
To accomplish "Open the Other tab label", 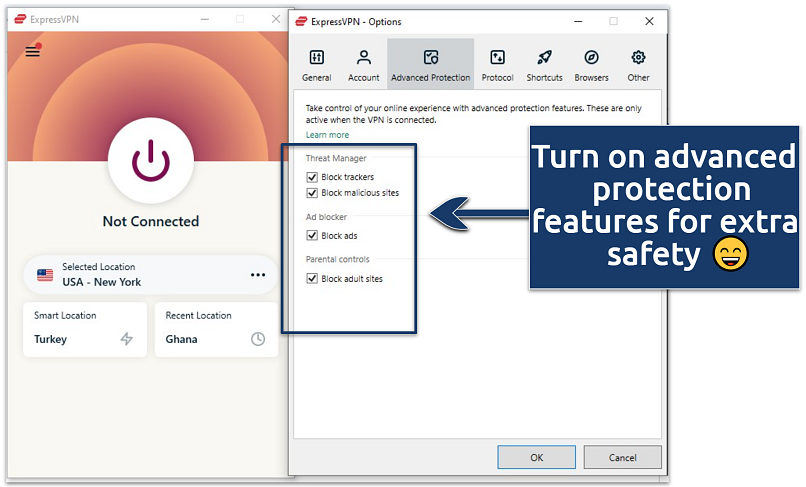I will point(638,78).
